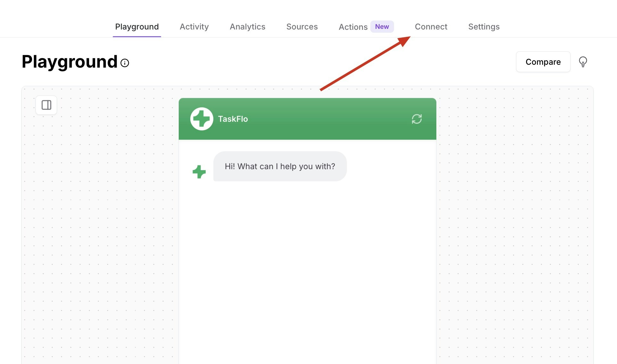Viewport: 617px width, 364px height.
Task: Click the New badge next to Actions
Action: coord(382,27)
